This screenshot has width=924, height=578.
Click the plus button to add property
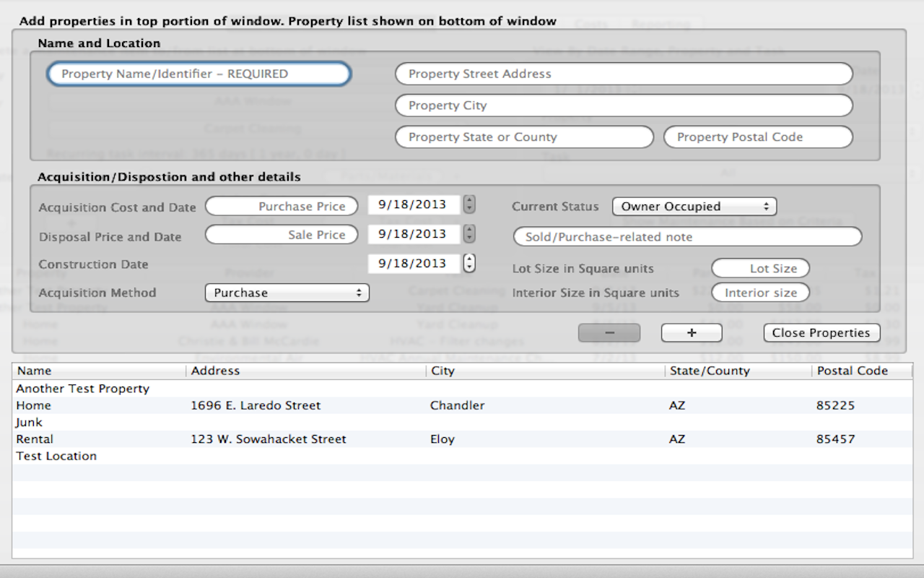click(692, 332)
